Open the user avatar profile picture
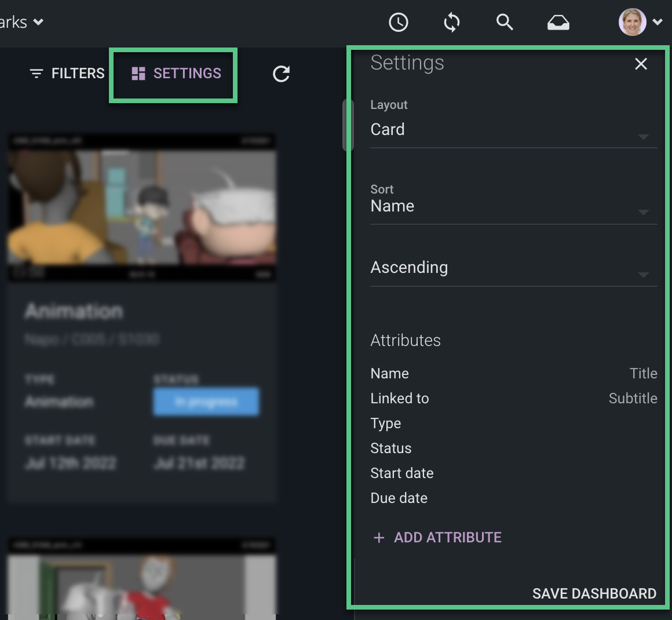Image resolution: width=672 pixels, height=620 pixels. click(633, 21)
